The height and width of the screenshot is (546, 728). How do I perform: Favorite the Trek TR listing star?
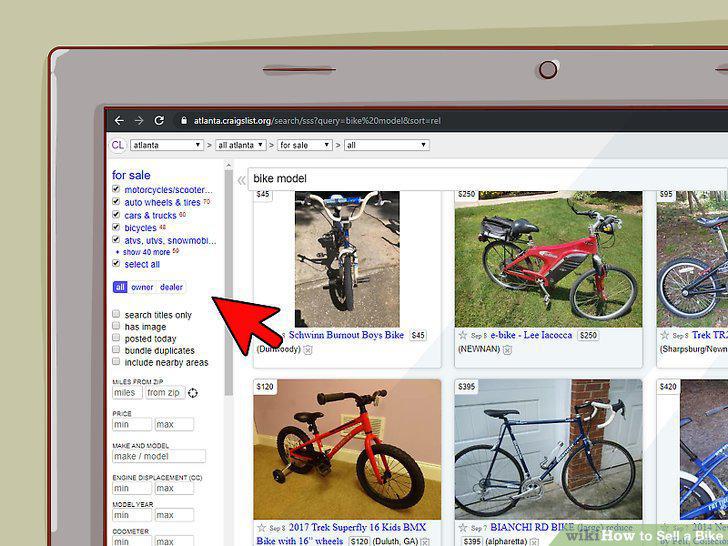click(x=664, y=335)
